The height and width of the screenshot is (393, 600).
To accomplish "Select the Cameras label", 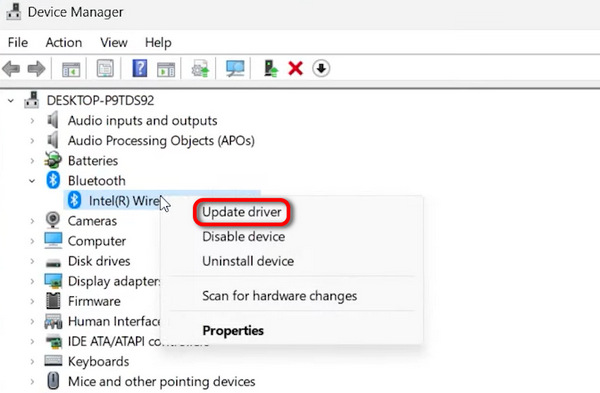I will pos(92,221).
